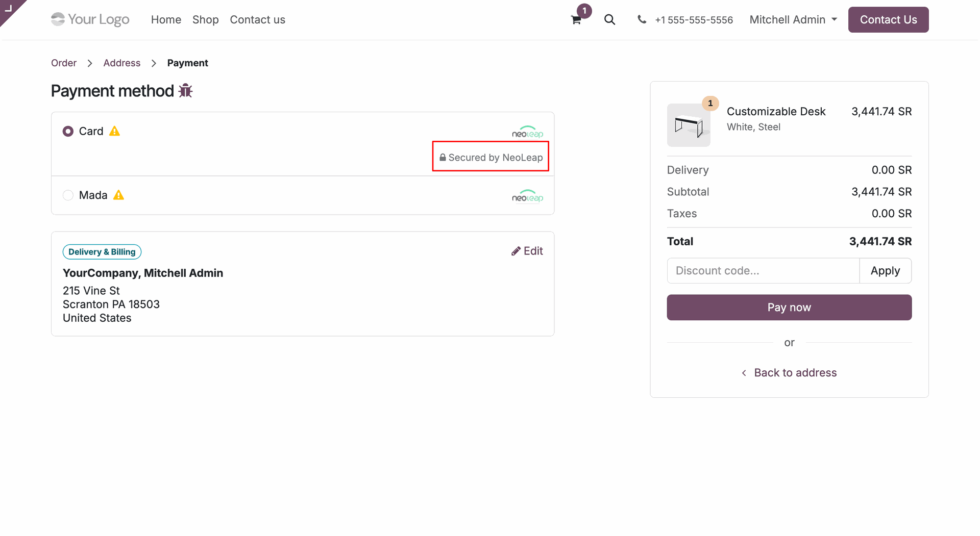Click the Address breadcrumb link
The image size is (980, 536).
click(121, 63)
